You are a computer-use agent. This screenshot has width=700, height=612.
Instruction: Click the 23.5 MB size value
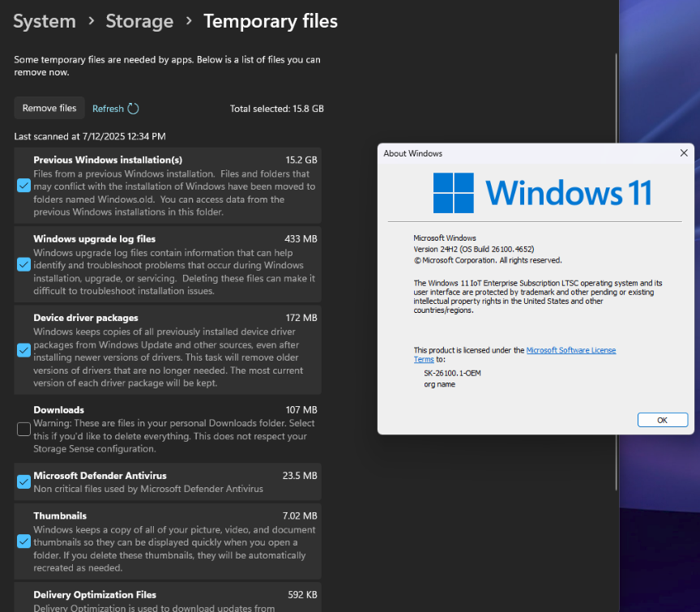tap(300, 476)
